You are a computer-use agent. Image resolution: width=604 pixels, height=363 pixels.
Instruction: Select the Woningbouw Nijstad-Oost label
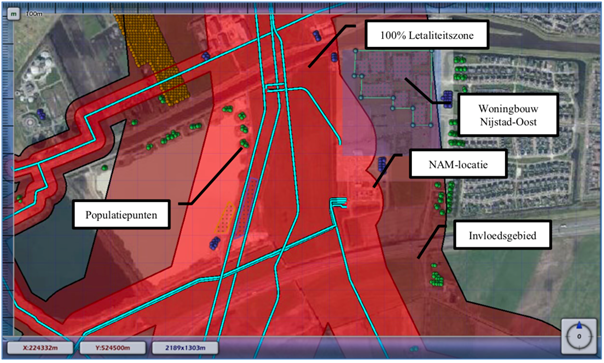pyautogui.click(x=508, y=115)
